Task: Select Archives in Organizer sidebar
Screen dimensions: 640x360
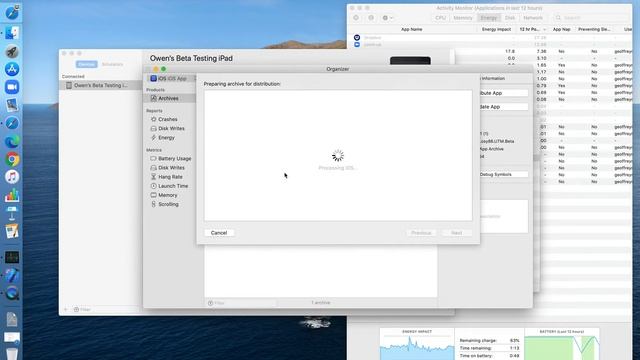Action: tap(169, 98)
